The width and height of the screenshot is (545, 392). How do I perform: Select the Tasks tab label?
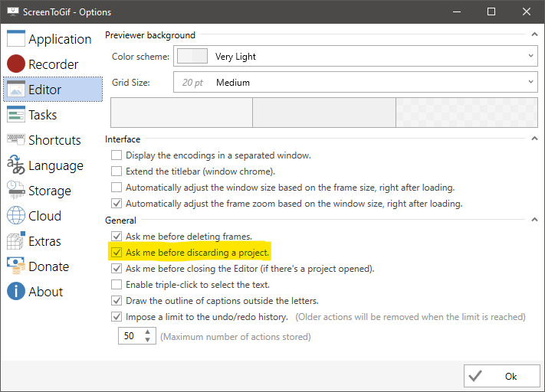42,115
